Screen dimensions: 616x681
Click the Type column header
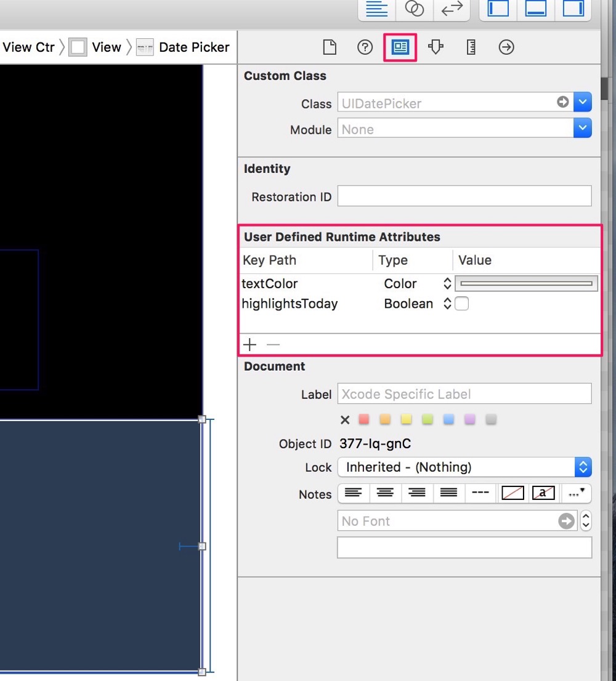click(x=393, y=260)
